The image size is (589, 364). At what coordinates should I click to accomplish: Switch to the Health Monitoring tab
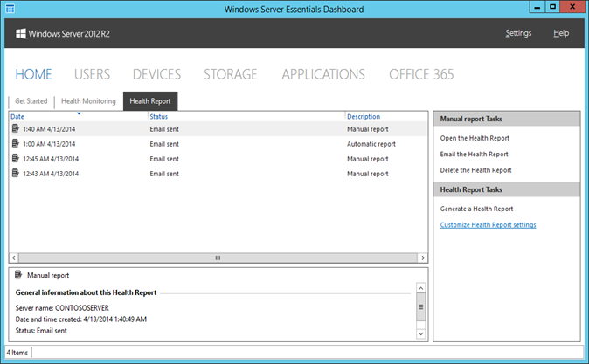pyautogui.click(x=88, y=101)
